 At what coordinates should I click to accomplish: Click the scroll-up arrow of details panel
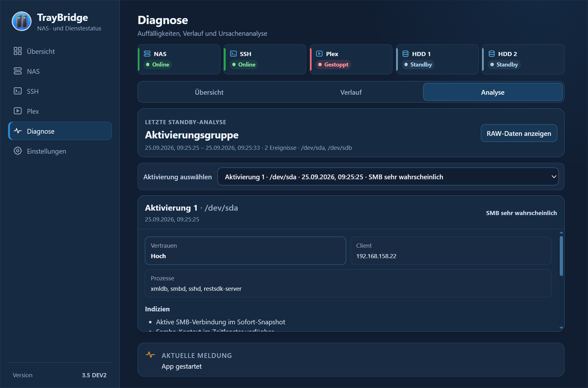561,233
